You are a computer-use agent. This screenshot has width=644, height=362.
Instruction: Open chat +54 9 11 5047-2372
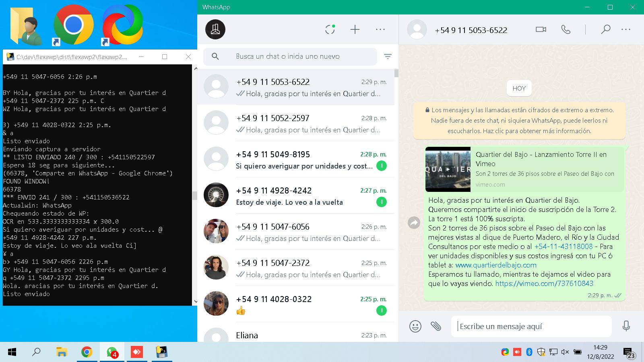click(x=296, y=268)
